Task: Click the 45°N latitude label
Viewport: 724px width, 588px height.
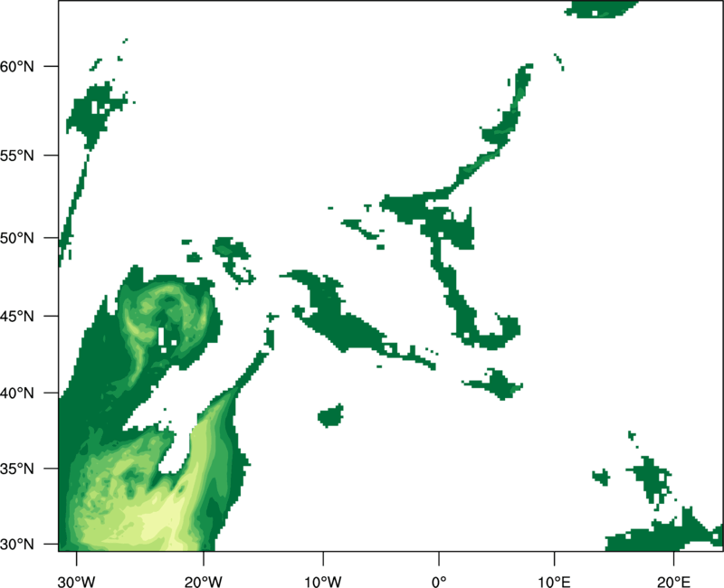Action: click(x=16, y=317)
